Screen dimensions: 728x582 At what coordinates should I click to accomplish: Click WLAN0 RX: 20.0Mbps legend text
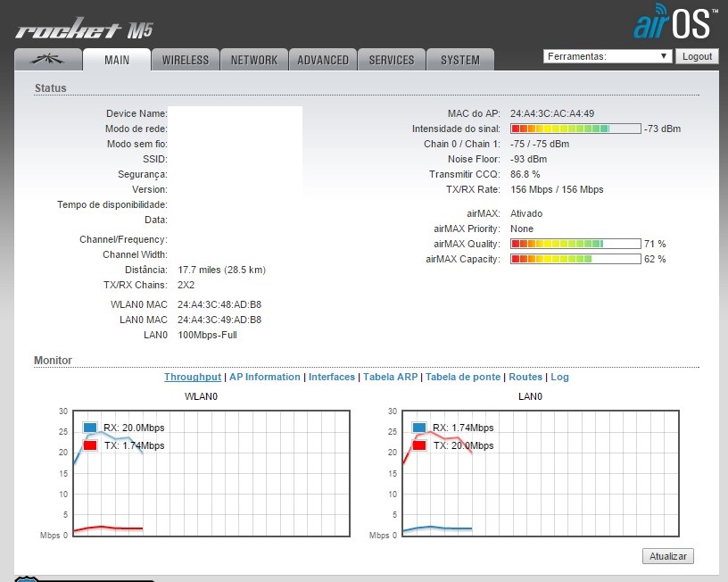click(x=134, y=428)
